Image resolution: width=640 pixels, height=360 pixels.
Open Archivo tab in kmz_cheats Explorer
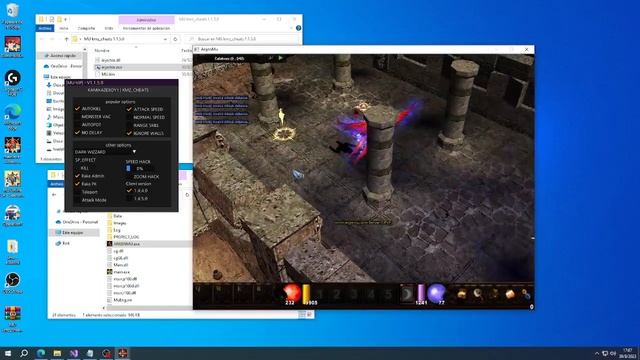coord(45,28)
